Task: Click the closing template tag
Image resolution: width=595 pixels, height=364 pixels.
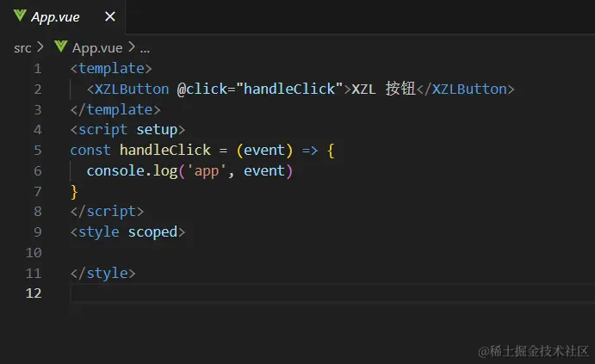Action: click(115, 109)
